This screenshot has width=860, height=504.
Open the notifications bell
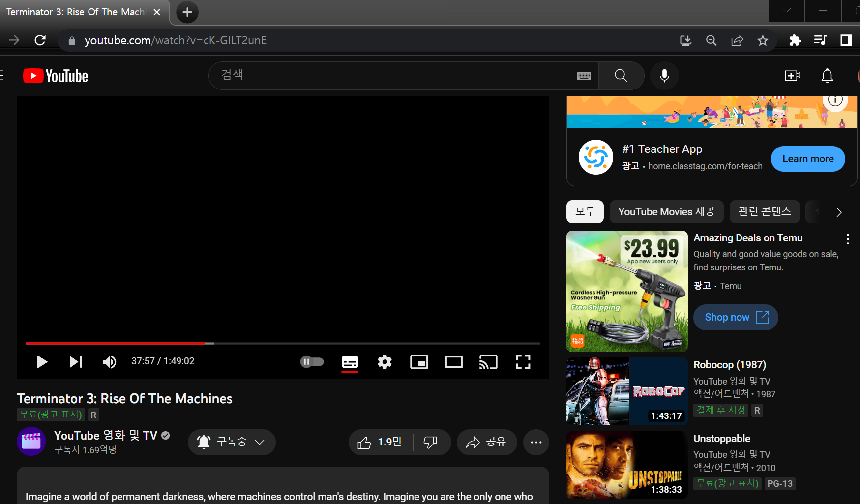[x=828, y=76]
